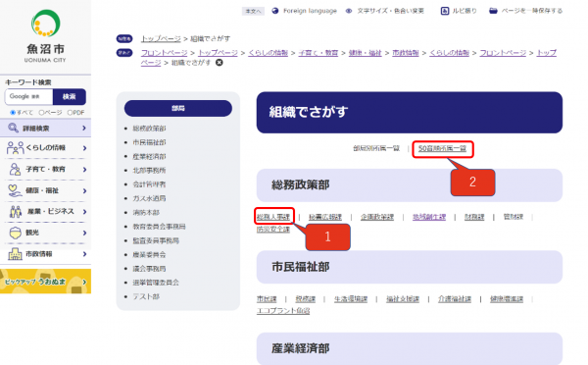Select 会計管理者 in 部局 list
This screenshot has height=365, width=588.
point(149,184)
